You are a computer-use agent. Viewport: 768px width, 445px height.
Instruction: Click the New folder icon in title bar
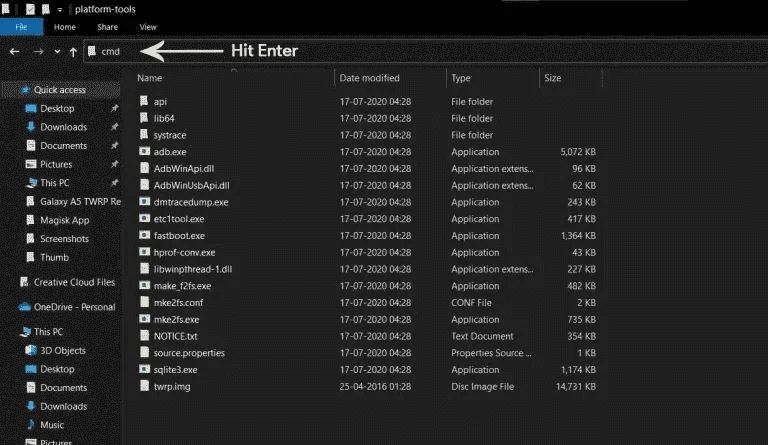(46, 9)
